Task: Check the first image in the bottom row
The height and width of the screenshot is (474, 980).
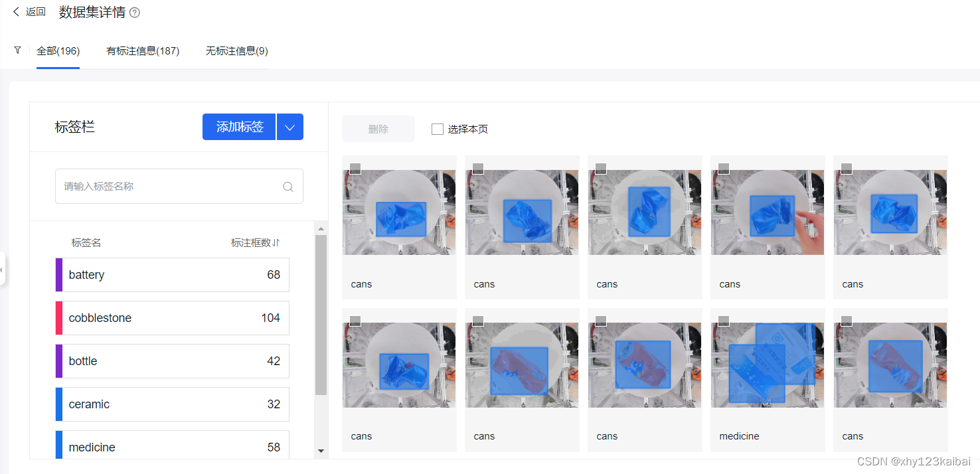Action: [355, 321]
